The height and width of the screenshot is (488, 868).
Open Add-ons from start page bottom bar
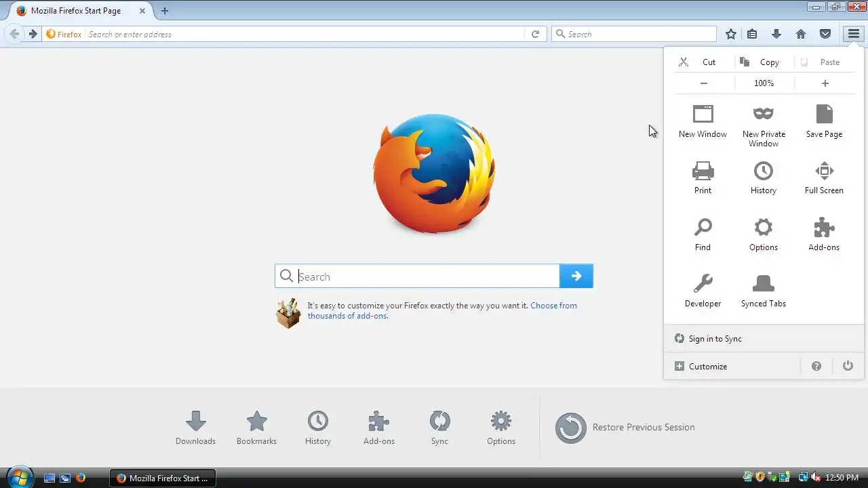pyautogui.click(x=378, y=428)
